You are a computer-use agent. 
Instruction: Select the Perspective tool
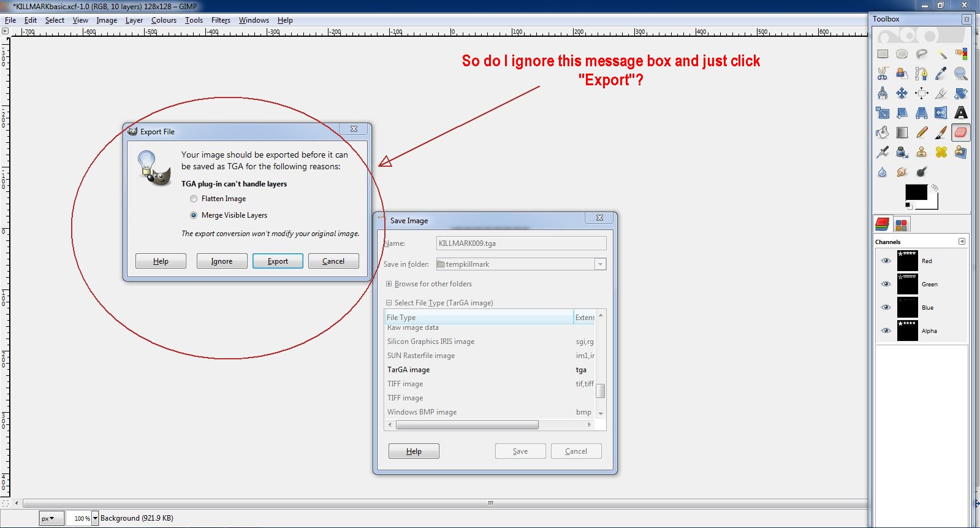(x=922, y=113)
